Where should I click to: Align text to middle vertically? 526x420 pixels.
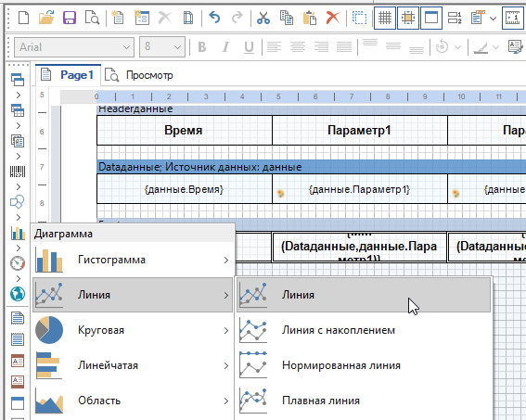(x=393, y=46)
